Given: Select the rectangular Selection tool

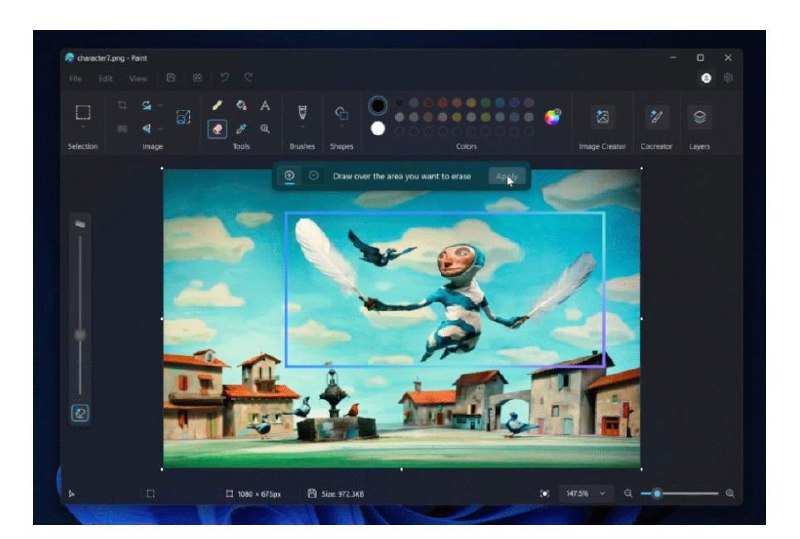Looking at the screenshot, I should click(83, 112).
